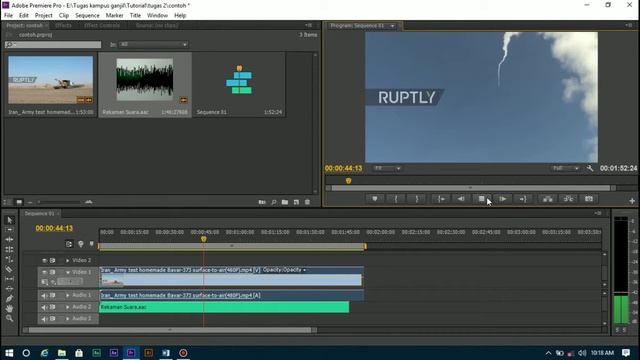Expand the Audio 1 track
Viewport: 640px width, 360px height.
(68, 295)
